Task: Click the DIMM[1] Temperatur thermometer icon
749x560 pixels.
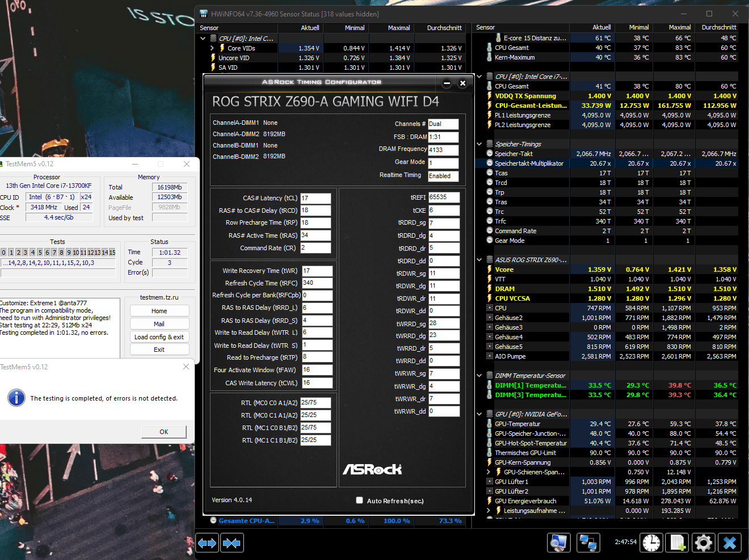Action: click(x=489, y=385)
